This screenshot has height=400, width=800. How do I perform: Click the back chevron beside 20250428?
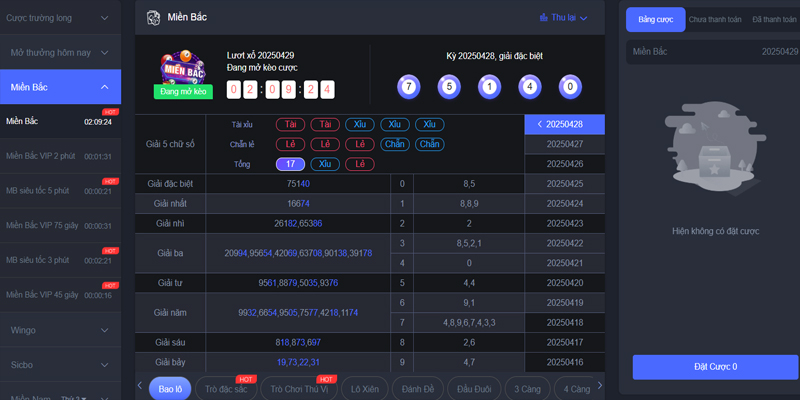540,124
